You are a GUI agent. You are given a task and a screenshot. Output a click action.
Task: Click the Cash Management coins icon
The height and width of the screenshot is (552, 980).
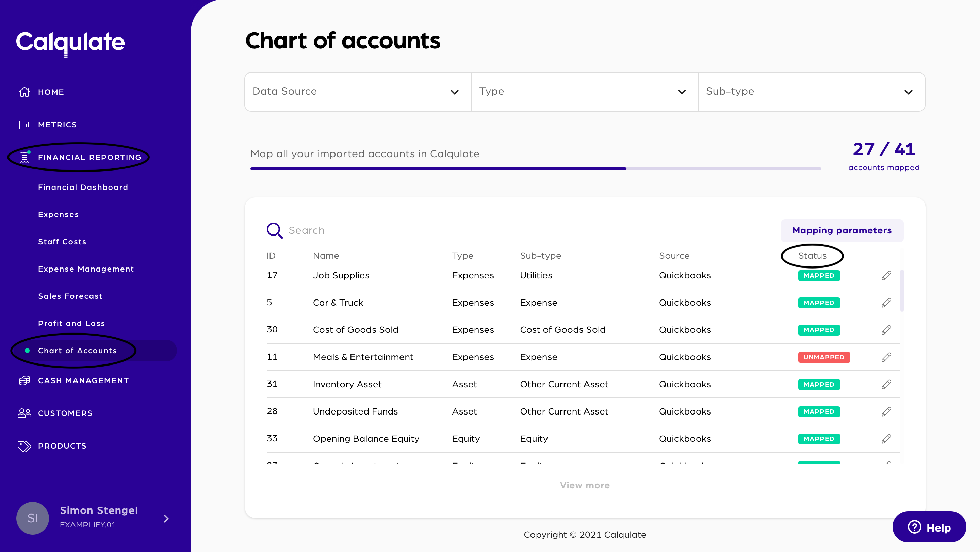coord(24,380)
